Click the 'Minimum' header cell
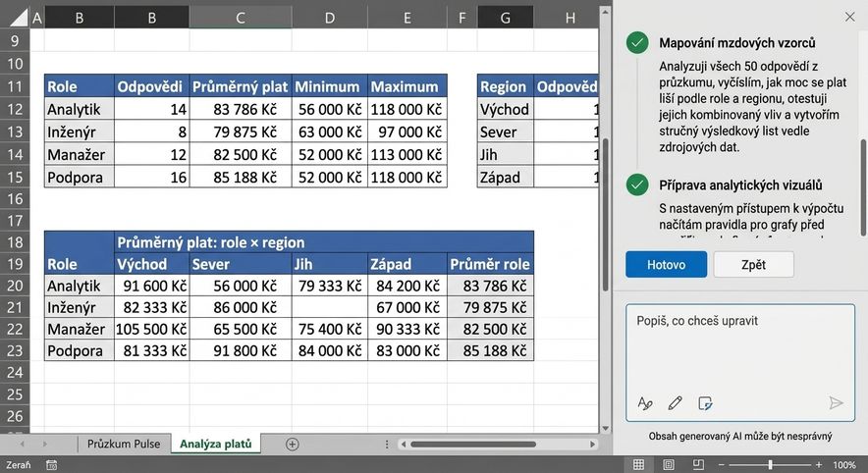Viewport: 868px width, 473px height. pyautogui.click(x=329, y=86)
